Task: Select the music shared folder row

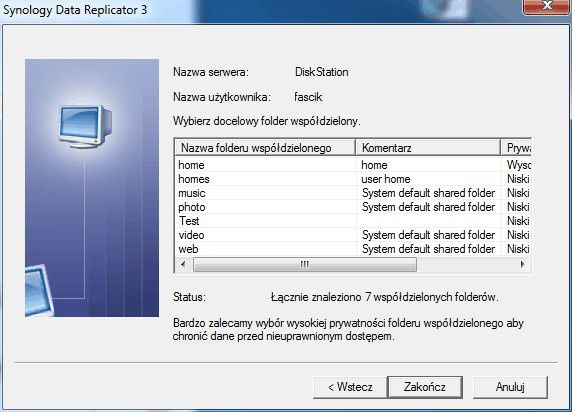Action: click(353, 193)
